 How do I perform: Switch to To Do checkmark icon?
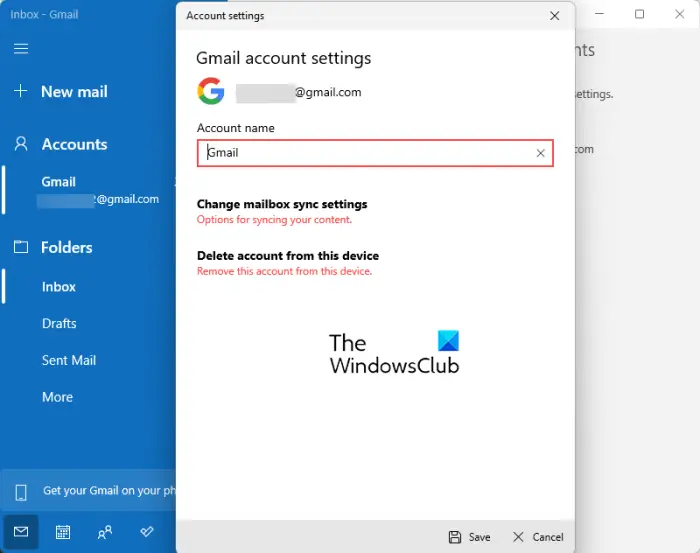pos(147,532)
